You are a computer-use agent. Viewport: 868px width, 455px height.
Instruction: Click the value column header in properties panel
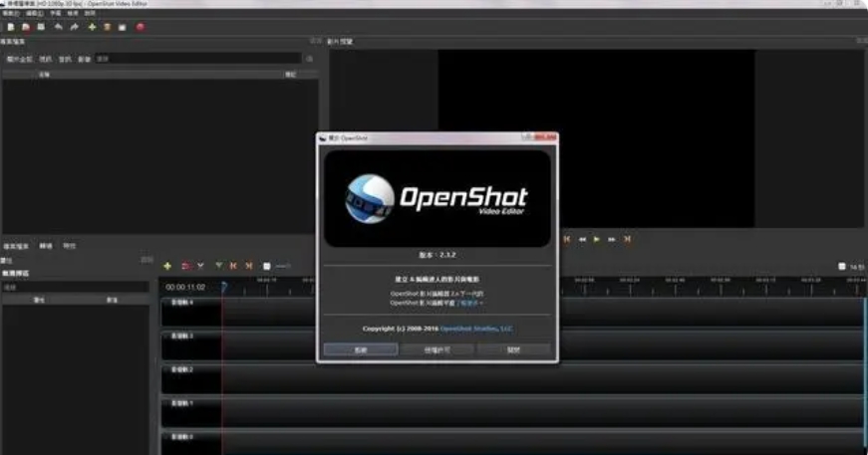(x=113, y=300)
